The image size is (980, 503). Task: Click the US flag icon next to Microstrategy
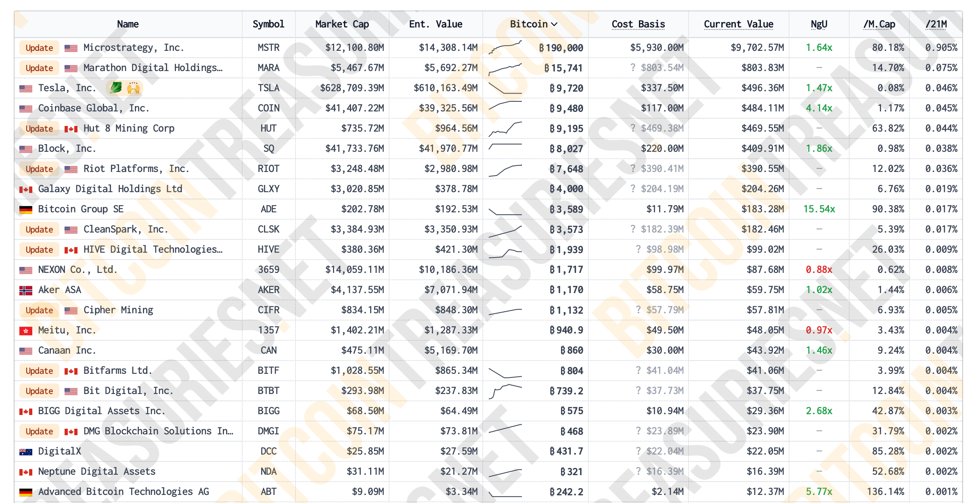(71, 48)
